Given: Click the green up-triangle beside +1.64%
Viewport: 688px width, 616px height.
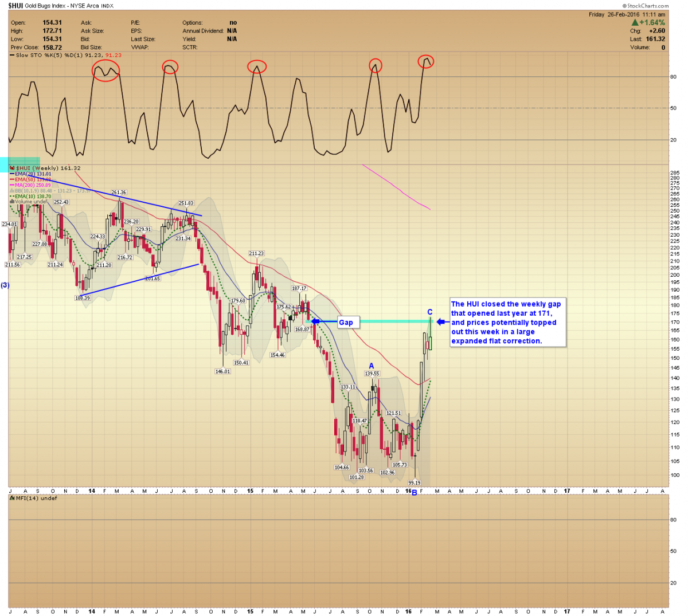Looking at the screenshot, I should tap(635, 23).
